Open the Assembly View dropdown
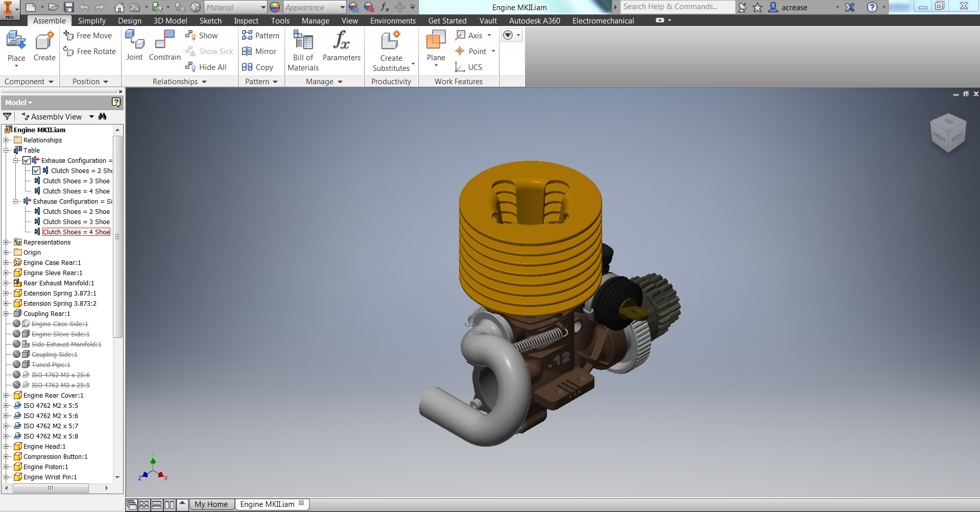980x512 pixels. pyautogui.click(x=91, y=116)
